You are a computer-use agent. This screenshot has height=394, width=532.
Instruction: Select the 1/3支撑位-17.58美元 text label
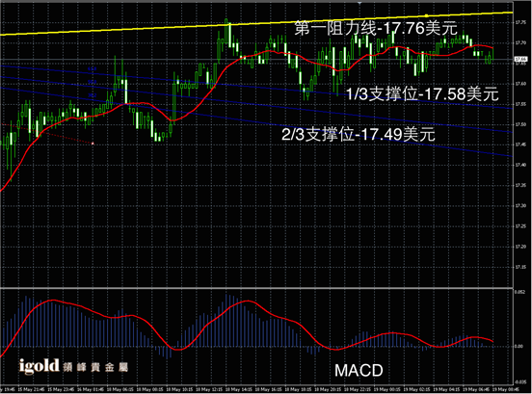422,93
